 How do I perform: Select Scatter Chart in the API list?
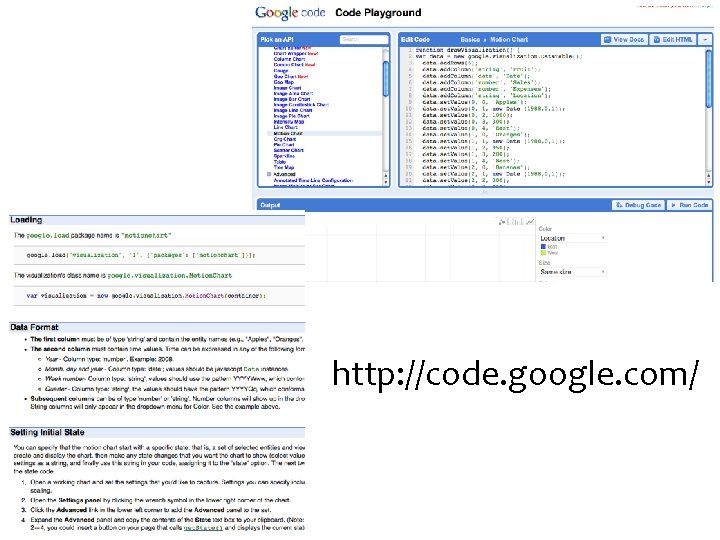pos(288,150)
